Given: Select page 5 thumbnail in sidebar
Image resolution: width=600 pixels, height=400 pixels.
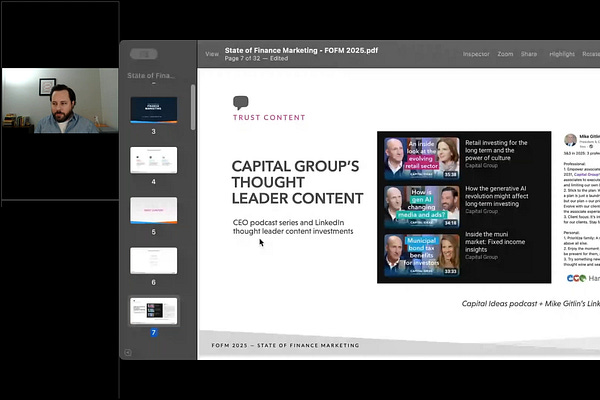Looking at the screenshot, I should [153, 210].
